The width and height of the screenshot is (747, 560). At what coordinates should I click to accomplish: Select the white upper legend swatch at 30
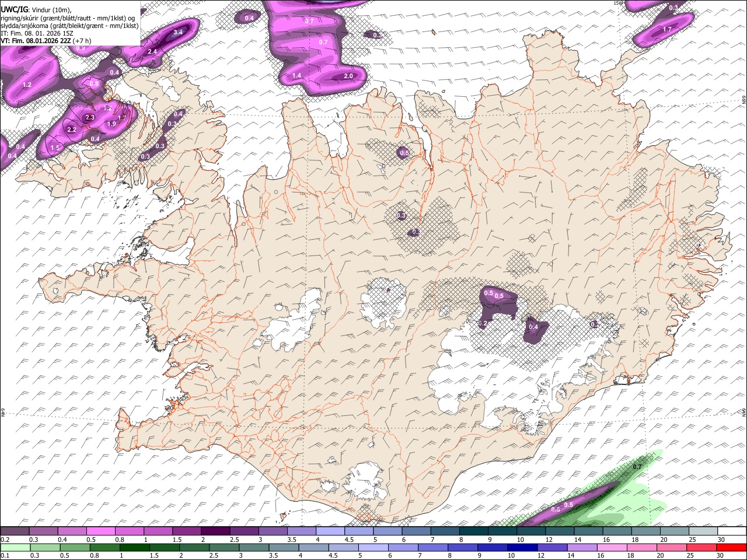pyautogui.click(x=731, y=531)
